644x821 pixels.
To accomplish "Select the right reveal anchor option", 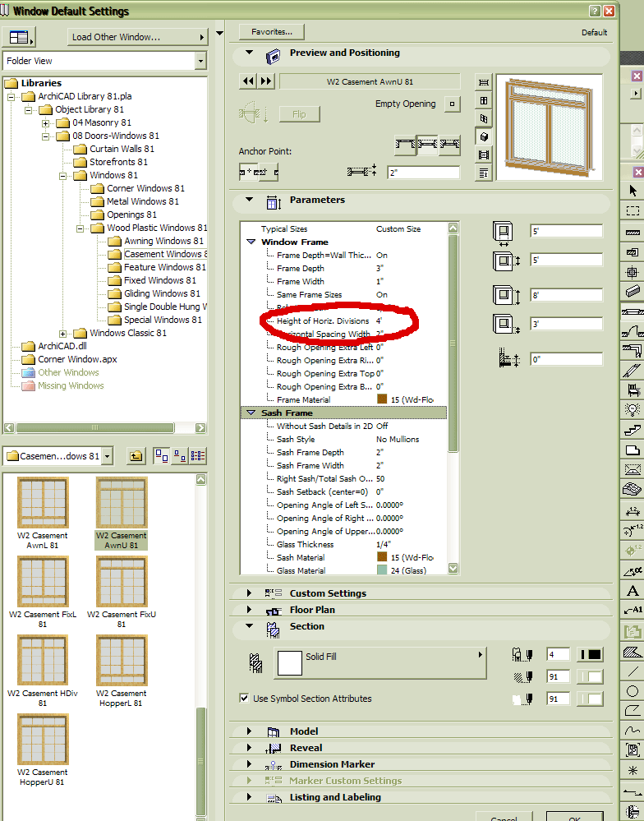I will (449, 145).
